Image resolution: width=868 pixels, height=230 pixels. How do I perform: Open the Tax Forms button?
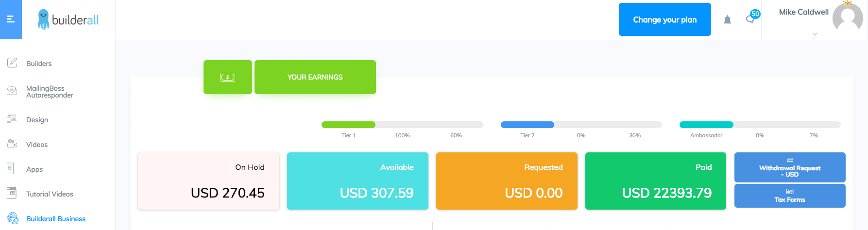click(x=790, y=196)
